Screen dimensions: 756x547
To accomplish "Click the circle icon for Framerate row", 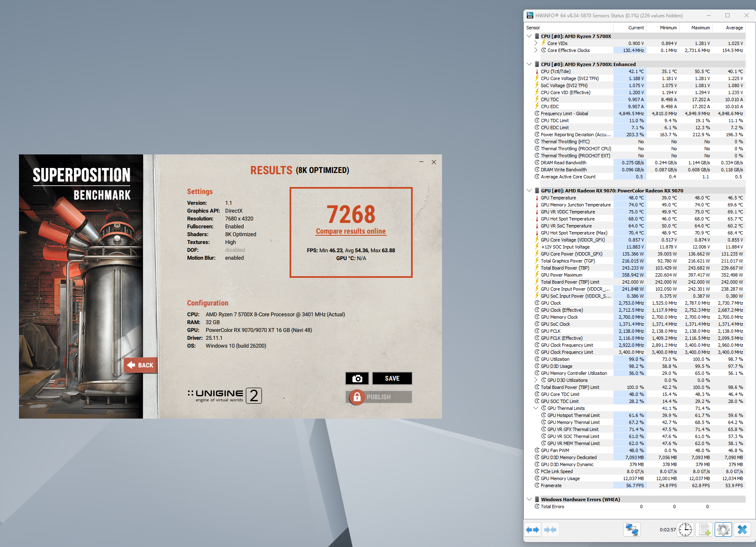I will click(537, 485).
